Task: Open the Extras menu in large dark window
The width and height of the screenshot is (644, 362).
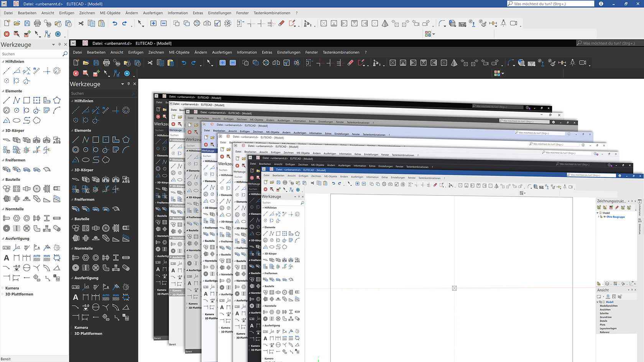Action: 267,52
